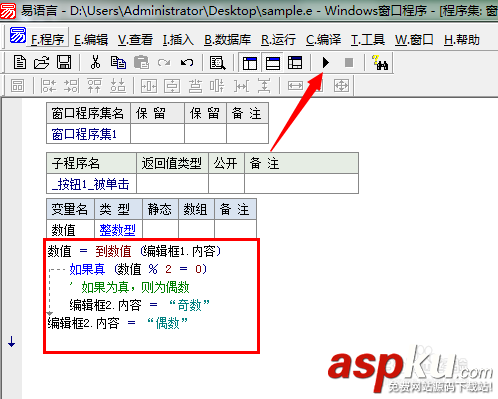This screenshot has width=498, height=399.
Task: Click the 静态 column header
Action: point(160,209)
